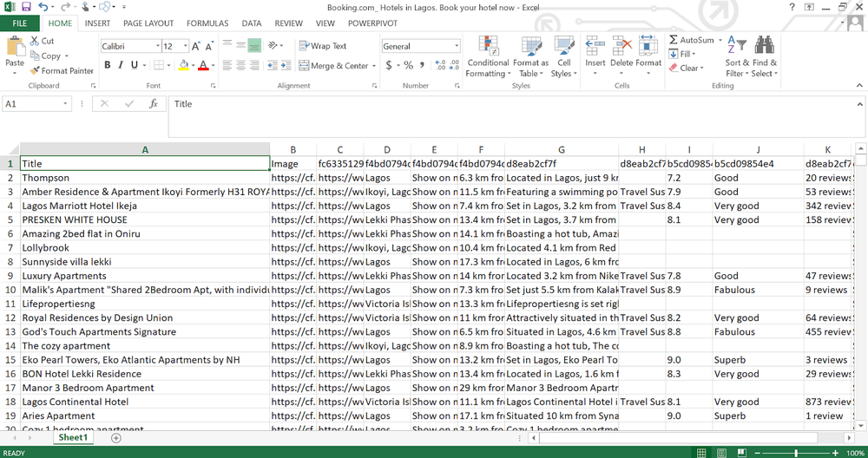Open Sort & Filter menu
The width and height of the screenshot is (868, 458).
tap(737, 57)
